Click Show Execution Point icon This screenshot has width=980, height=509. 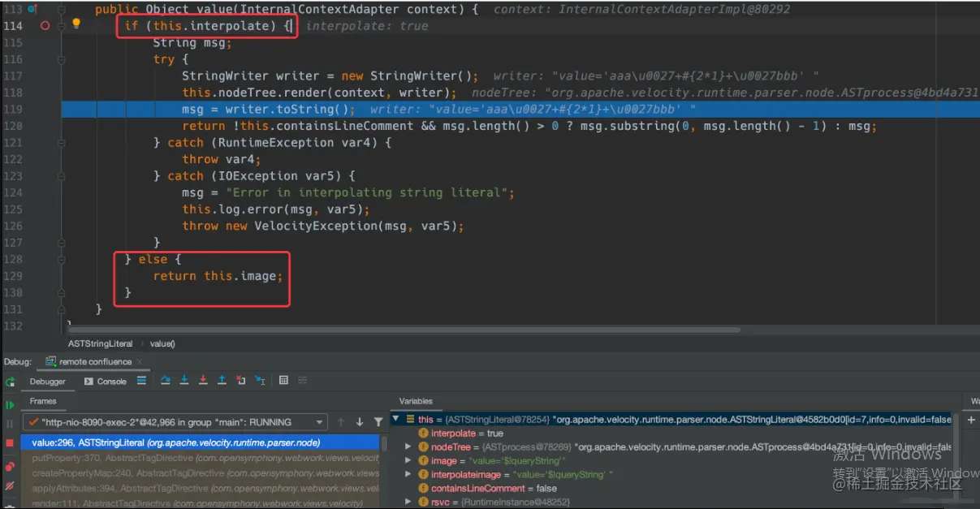[x=141, y=381]
